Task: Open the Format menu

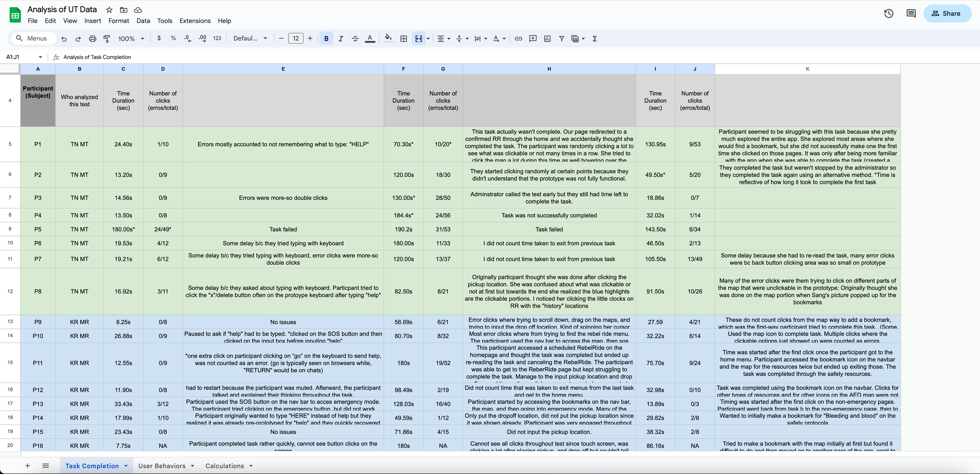Action: (x=119, y=21)
